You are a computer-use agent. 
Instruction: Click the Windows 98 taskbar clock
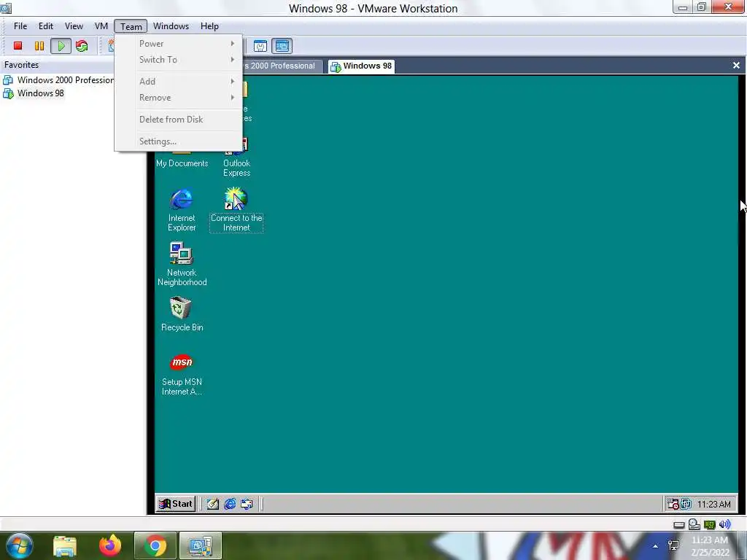click(x=713, y=505)
